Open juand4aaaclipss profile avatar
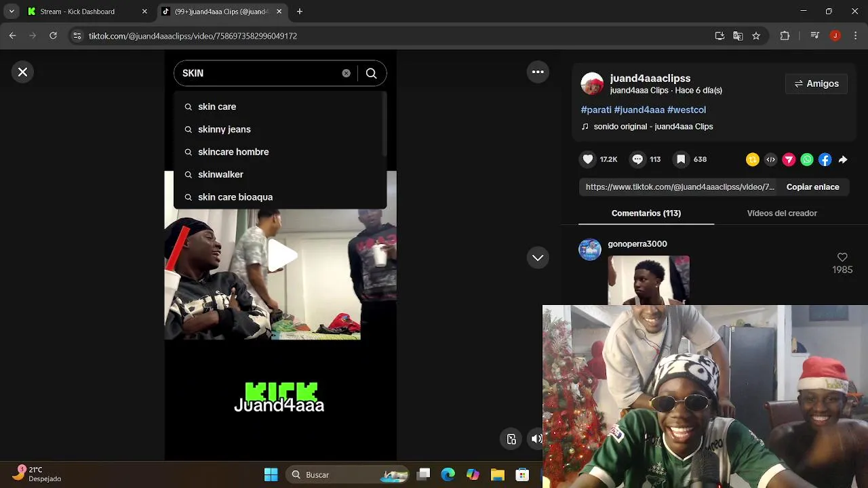Screen dimensions: 868x488 click(x=592, y=83)
